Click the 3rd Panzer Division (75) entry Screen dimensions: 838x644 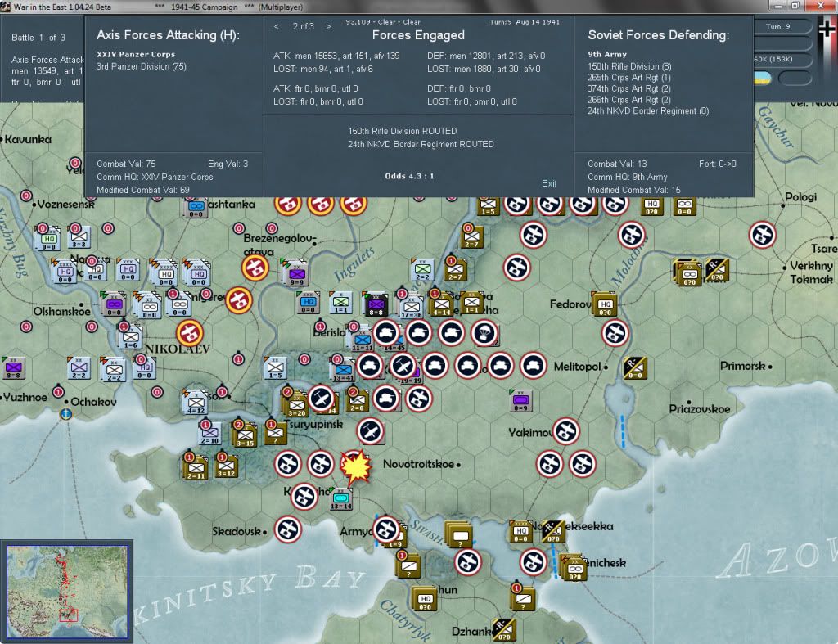142,66
